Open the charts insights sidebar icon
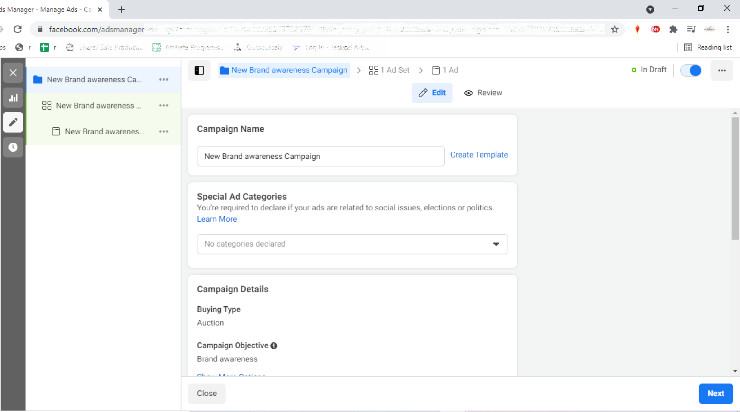 click(x=13, y=98)
